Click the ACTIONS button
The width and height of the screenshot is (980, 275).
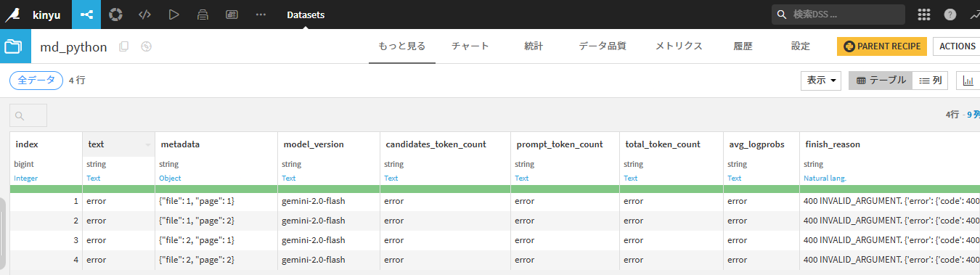pyautogui.click(x=957, y=46)
